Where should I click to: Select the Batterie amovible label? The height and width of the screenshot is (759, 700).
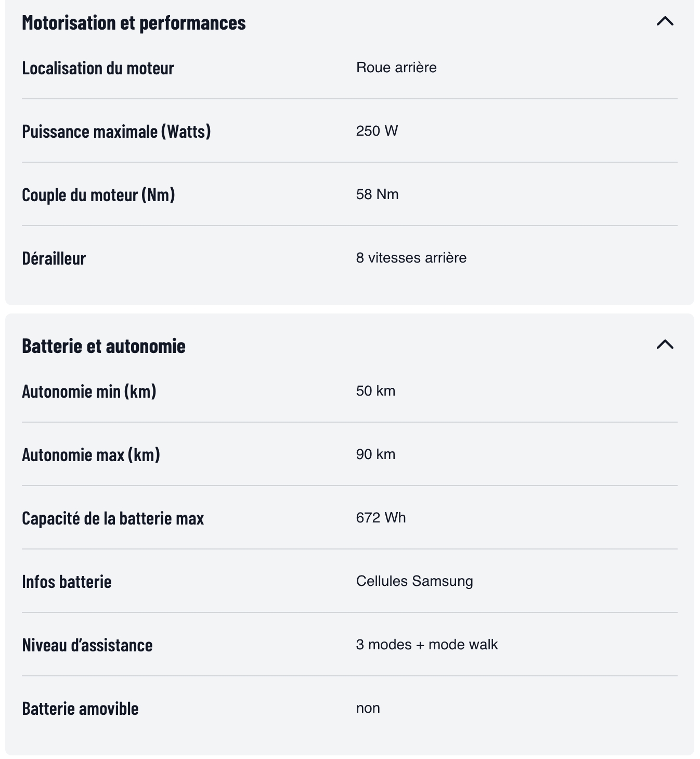point(80,709)
